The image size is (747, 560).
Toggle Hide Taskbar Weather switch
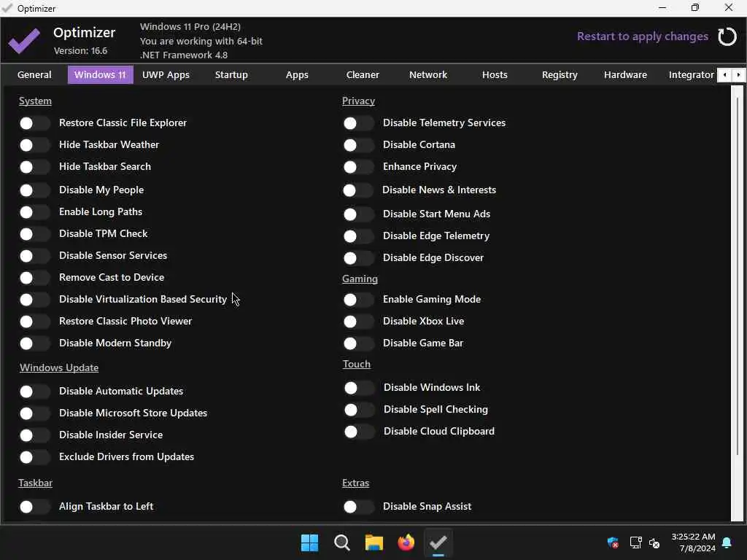pyautogui.click(x=35, y=145)
